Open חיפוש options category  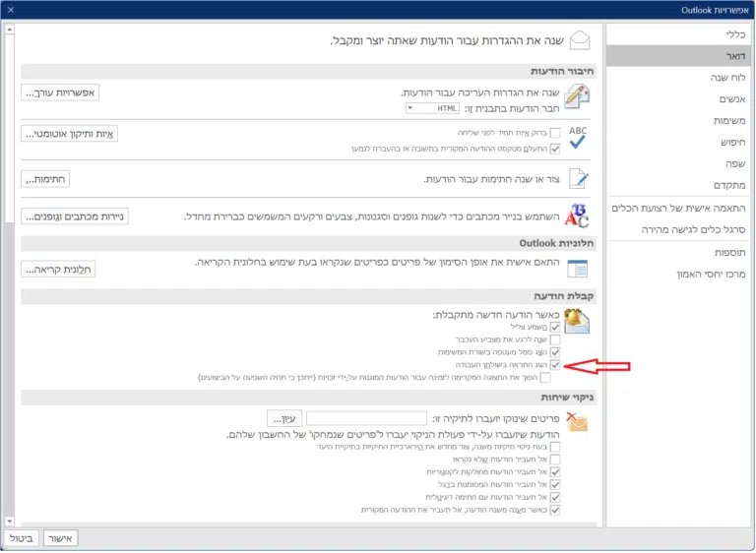pyautogui.click(x=678, y=143)
